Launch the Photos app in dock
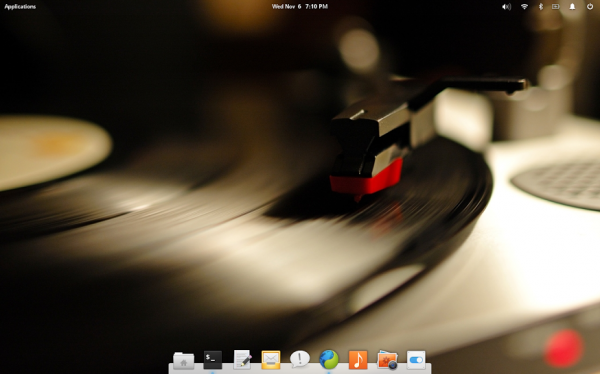The width and height of the screenshot is (600, 374). [387, 360]
